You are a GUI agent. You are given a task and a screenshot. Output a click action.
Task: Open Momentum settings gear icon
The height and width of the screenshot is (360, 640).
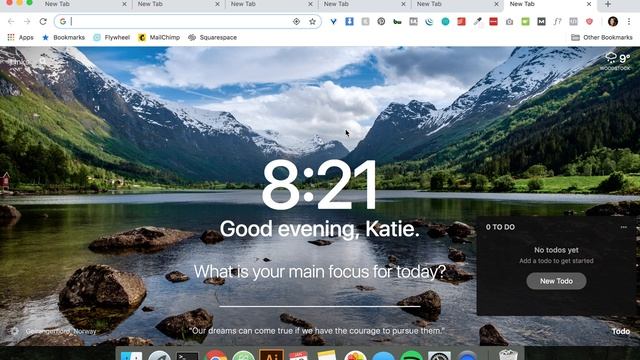(x=14, y=331)
